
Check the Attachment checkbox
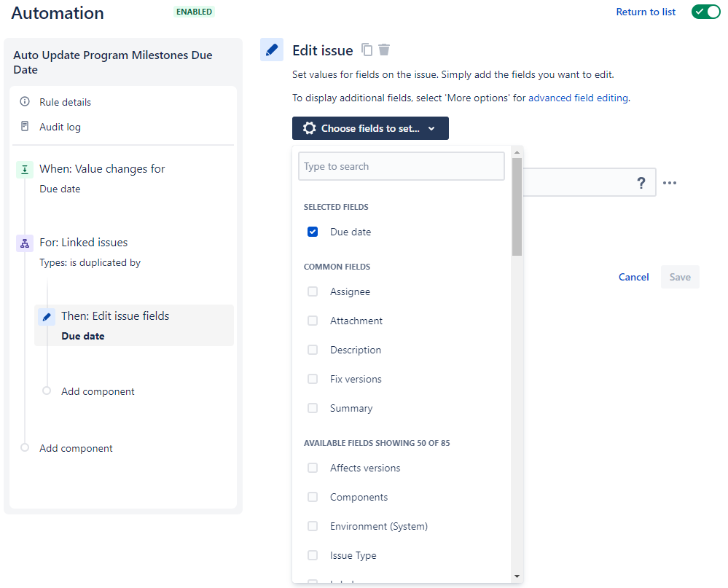tap(313, 321)
